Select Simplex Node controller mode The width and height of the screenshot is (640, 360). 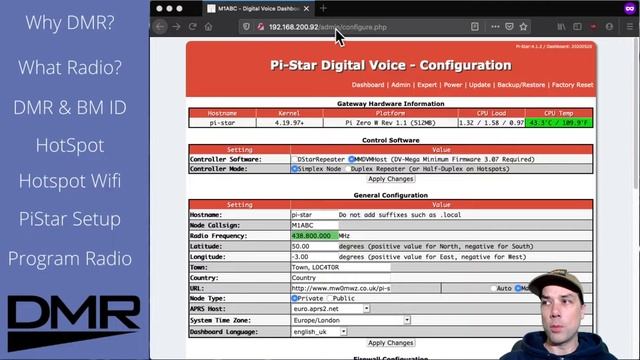[x=294, y=169]
